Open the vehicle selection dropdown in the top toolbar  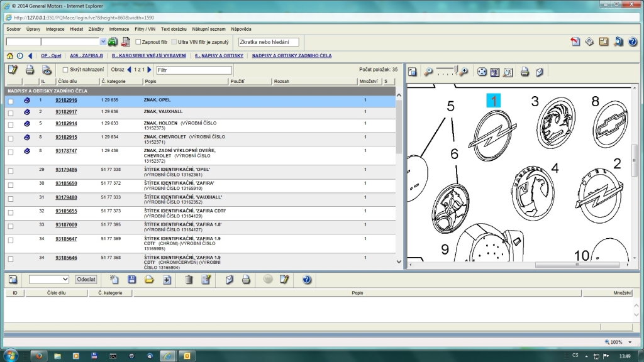pos(103,42)
